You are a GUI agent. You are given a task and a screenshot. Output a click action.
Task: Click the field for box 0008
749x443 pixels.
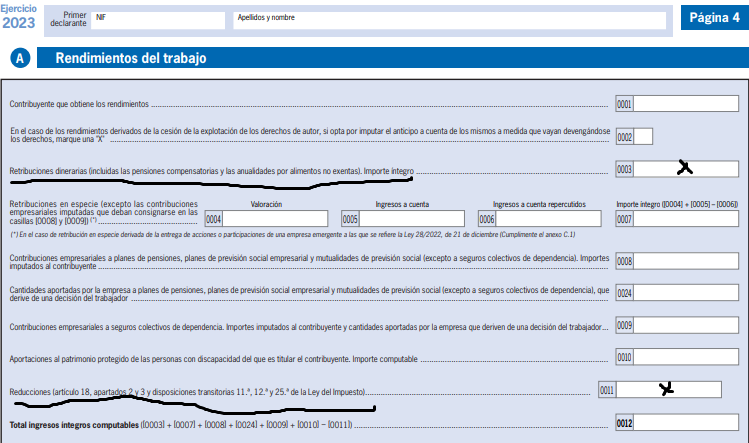click(685, 261)
